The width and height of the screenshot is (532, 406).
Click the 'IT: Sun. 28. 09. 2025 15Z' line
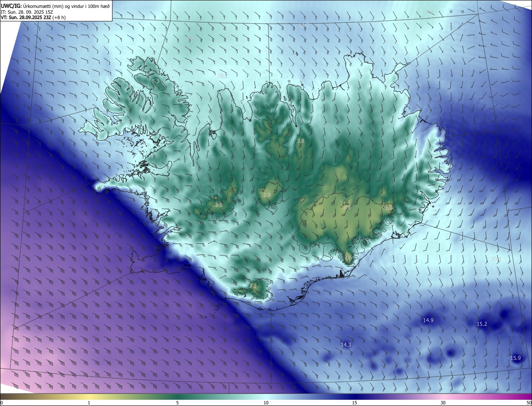(x=27, y=12)
